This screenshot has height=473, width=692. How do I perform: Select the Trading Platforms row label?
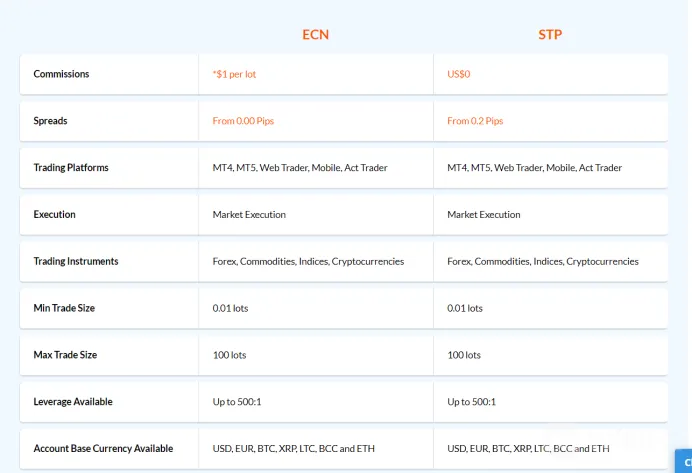tap(71, 168)
